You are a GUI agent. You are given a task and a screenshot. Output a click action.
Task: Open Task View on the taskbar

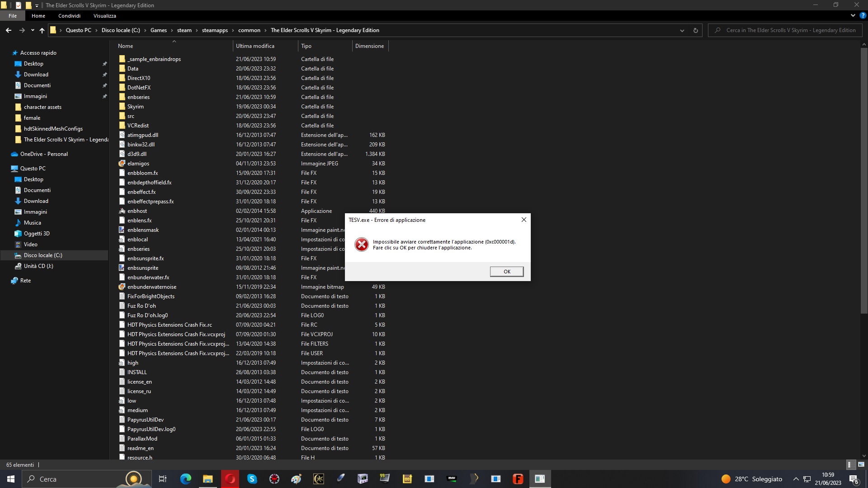(x=163, y=479)
